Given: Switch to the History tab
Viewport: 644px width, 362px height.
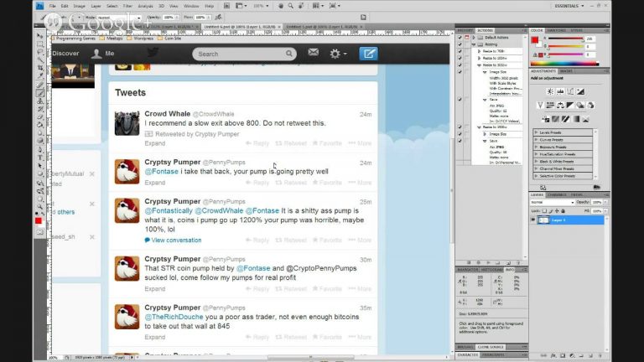Looking at the screenshot, I should click(x=465, y=30).
